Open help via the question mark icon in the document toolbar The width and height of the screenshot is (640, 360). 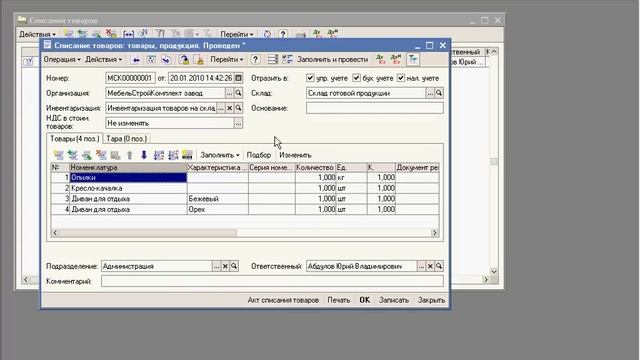(x=256, y=60)
